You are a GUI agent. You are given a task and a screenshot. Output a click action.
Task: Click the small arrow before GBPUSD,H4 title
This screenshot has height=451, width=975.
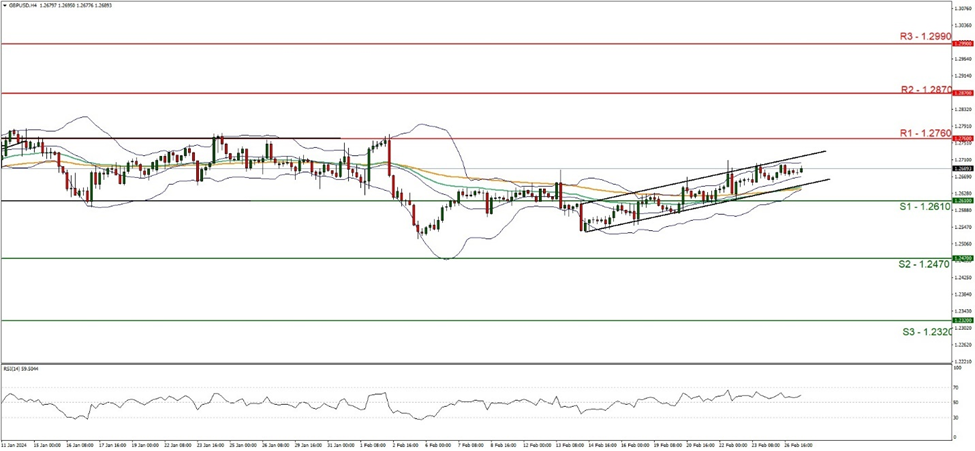5,4
